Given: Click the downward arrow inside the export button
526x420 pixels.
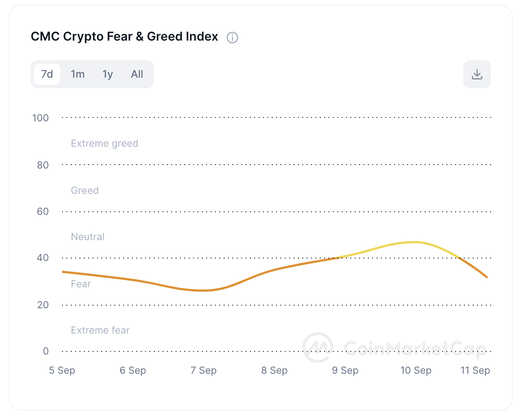Looking at the screenshot, I should pyautogui.click(x=477, y=74).
